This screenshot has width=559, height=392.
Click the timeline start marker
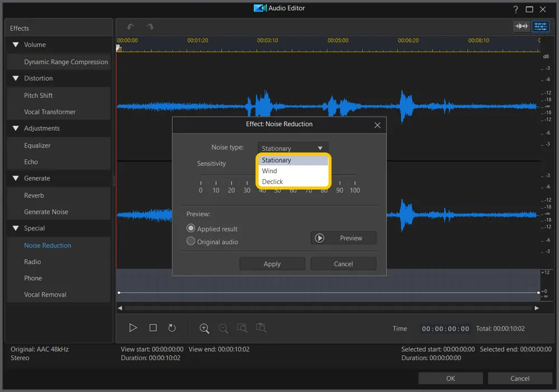pyautogui.click(x=119, y=49)
